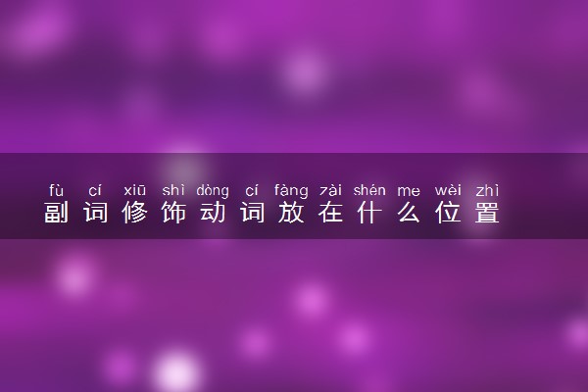Click the Chinese character 放

(x=291, y=213)
